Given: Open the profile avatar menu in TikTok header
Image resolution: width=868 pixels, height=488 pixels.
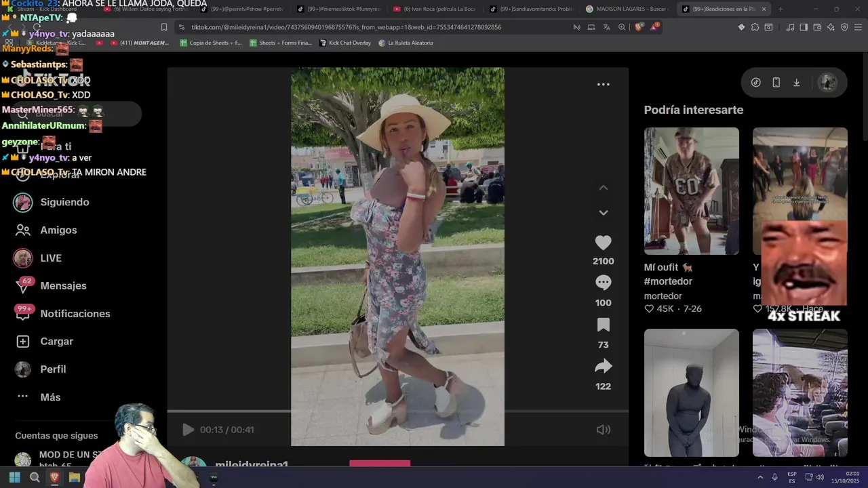Looking at the screenshot, I should coord(827,83).
